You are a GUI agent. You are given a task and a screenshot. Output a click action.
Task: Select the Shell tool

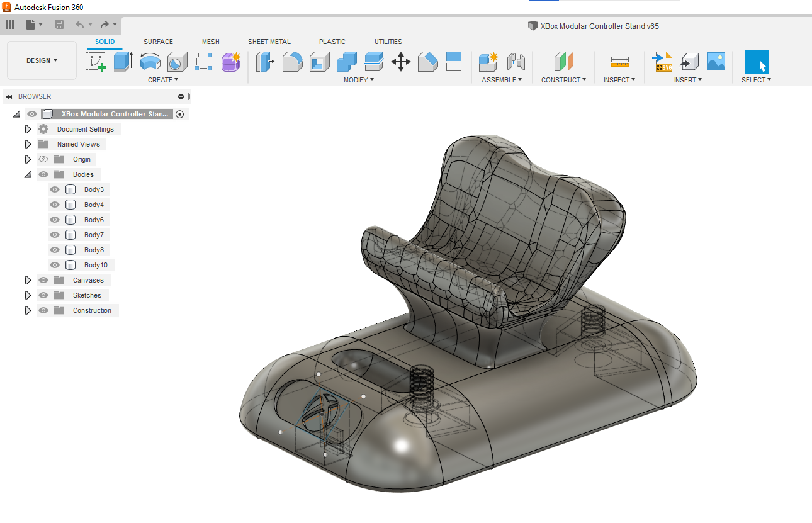tap(319, 61)
